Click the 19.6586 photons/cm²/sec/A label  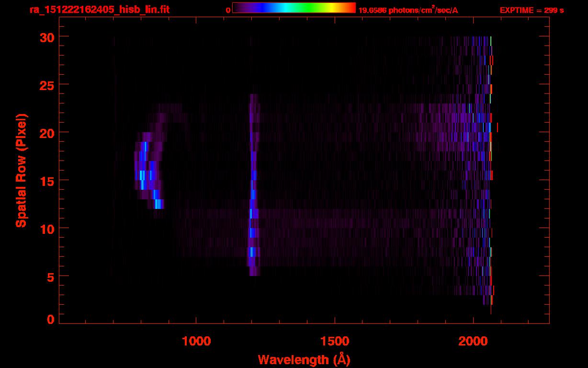(x=408, y=10)
